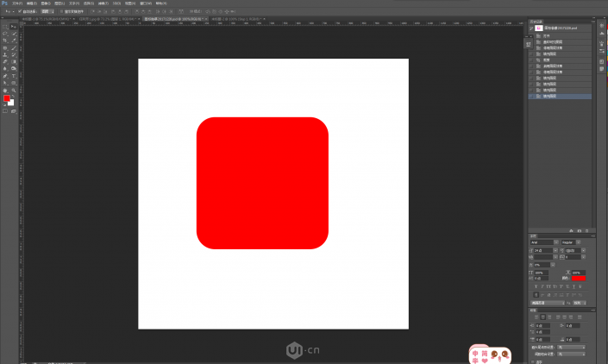Screen dimensions: 608x364
Task: Select the Zoom magnifier tool
Action: click(14, 90)
